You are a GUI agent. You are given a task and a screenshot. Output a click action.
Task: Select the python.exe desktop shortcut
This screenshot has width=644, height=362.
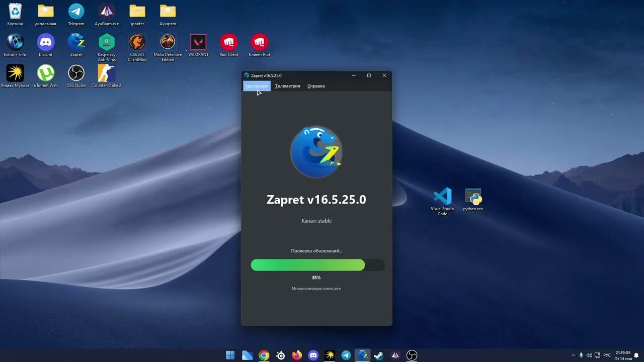tap(473, 197)
